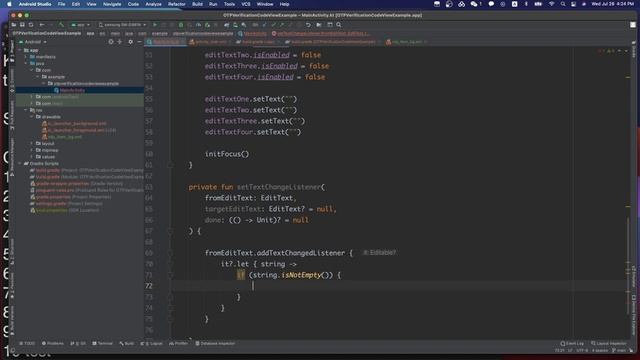Select ic_launcher_background.xml file
This screenshot has height=360, width=640.
click(74, 124)
